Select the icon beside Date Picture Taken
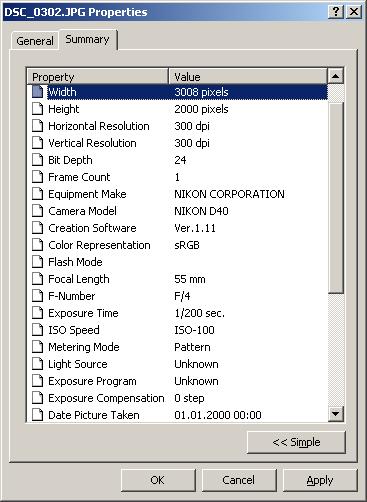367x502 pixels. pos(37,415)
